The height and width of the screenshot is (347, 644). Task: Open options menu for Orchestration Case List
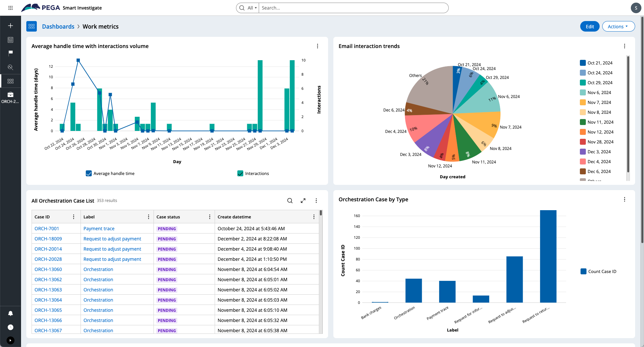[x=316, y=201]
